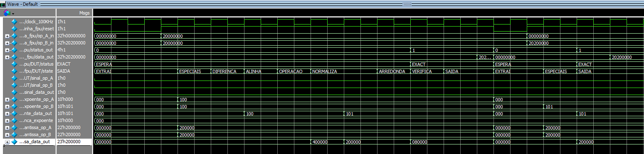Screen dimensions: 644x154
Task: Open the signal name format dropdown
Action: tap(9, 13)
